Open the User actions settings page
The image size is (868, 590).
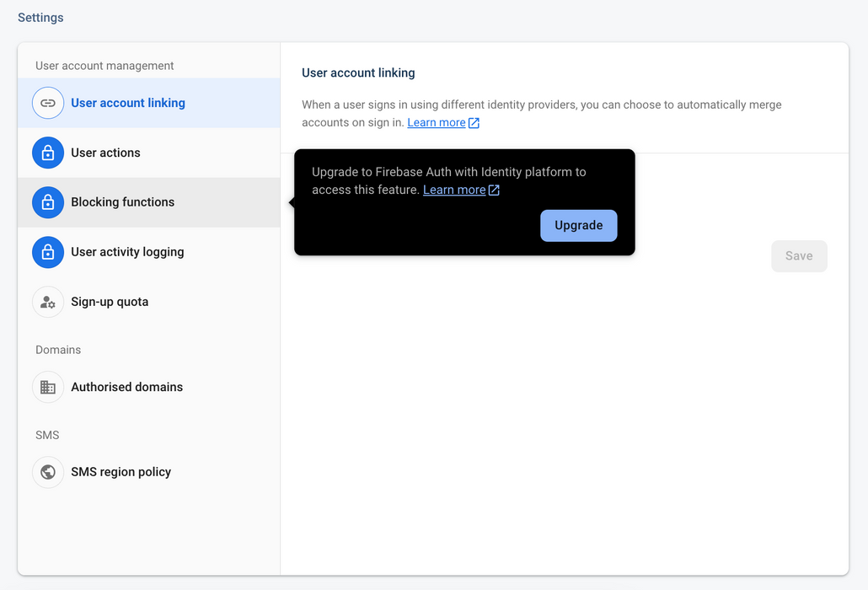(x=105, y=153)
